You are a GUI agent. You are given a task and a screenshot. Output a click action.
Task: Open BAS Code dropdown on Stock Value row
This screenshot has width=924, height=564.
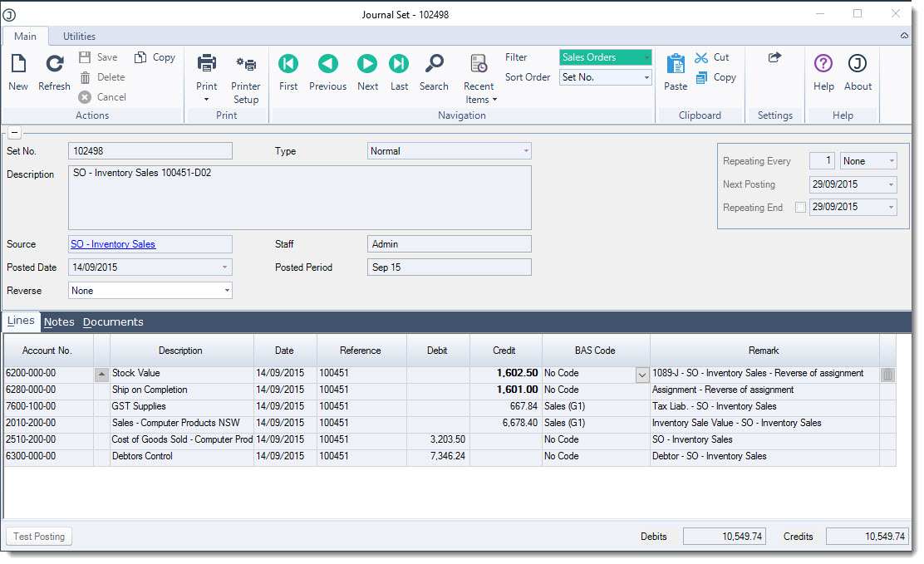642,375
